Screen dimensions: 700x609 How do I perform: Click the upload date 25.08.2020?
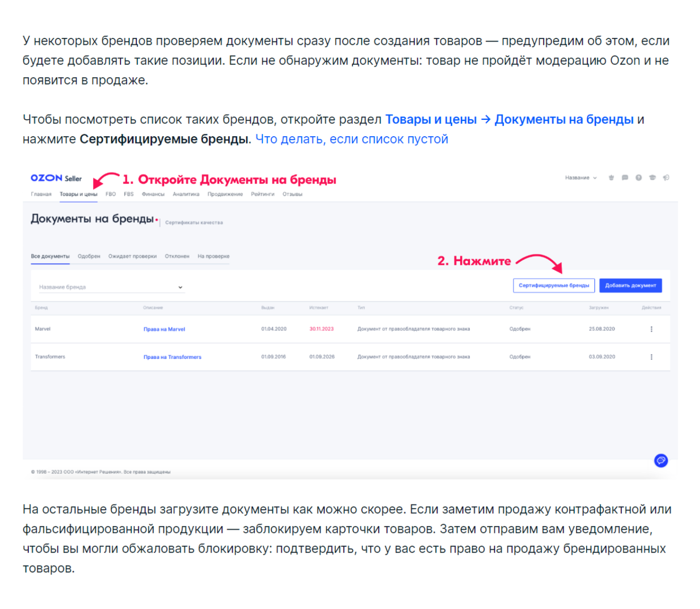point(602,329)
